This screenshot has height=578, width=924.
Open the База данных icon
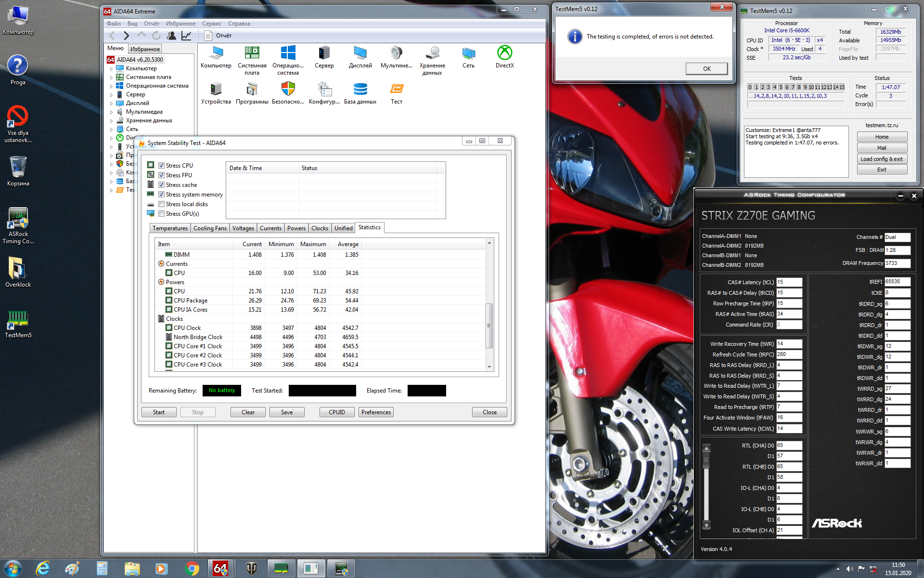click(x=360, y=90)
